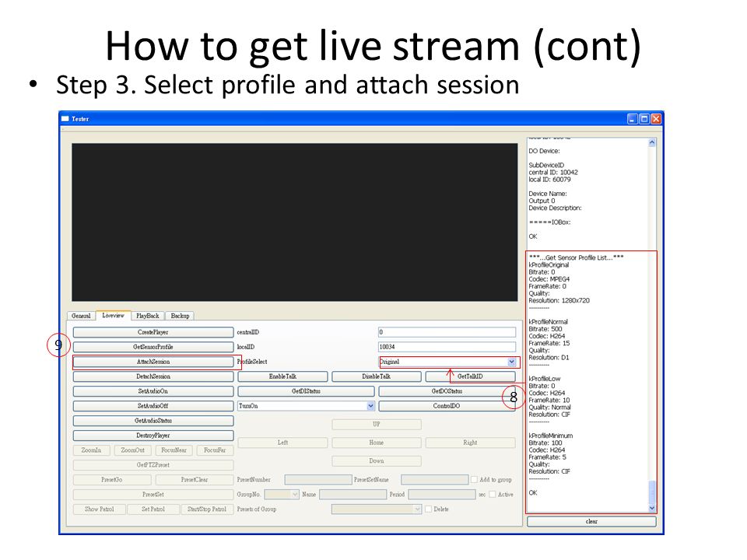Click the GetDOStatus button
The image size is (747, 560).
pyautogui.click(x=447, y=391)
